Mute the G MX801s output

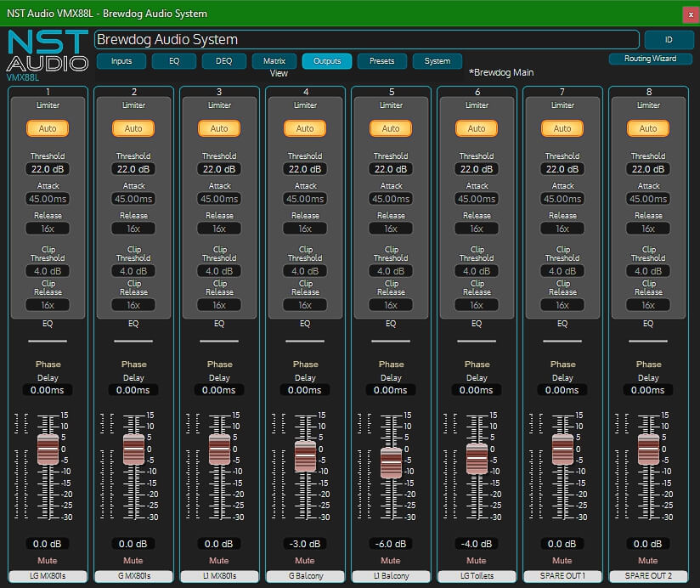point(133,560)
